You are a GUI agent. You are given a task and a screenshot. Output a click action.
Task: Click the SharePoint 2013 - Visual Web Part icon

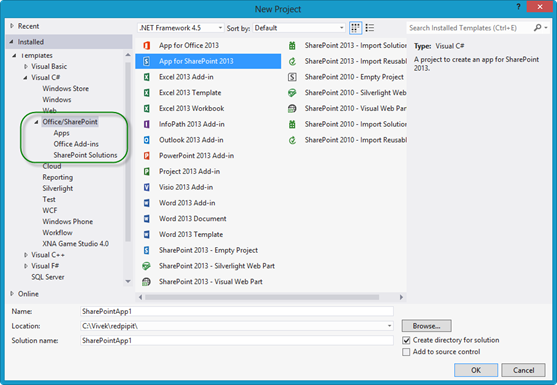click(146, 282)
